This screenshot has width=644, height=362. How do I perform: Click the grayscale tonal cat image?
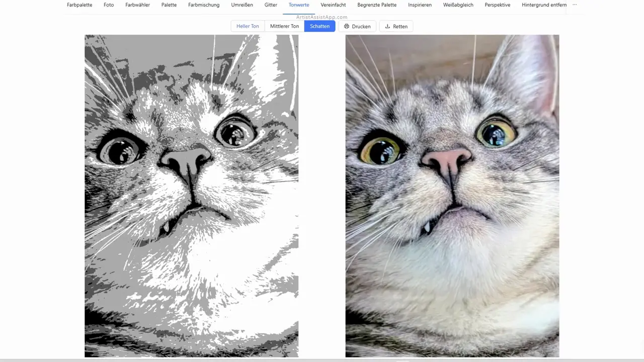pyautogui.click(x=191, y=196)
